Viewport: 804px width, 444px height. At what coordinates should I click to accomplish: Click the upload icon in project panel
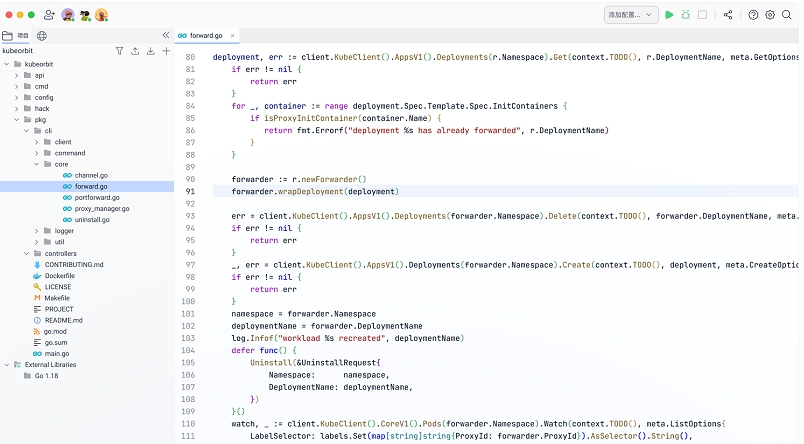135,50
